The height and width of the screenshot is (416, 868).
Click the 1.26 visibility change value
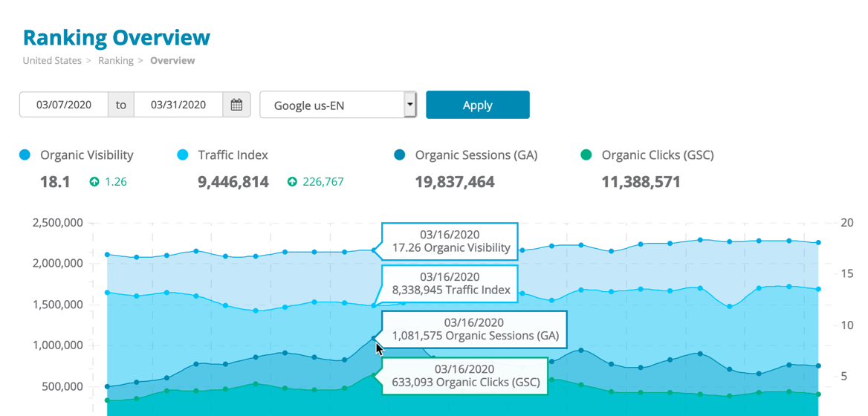click(116, 181)
